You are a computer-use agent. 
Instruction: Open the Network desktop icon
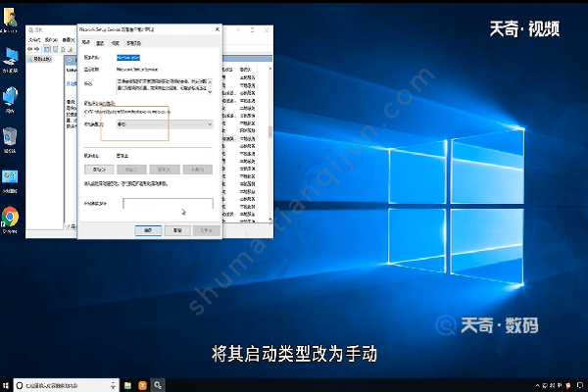tap(10, 100)
